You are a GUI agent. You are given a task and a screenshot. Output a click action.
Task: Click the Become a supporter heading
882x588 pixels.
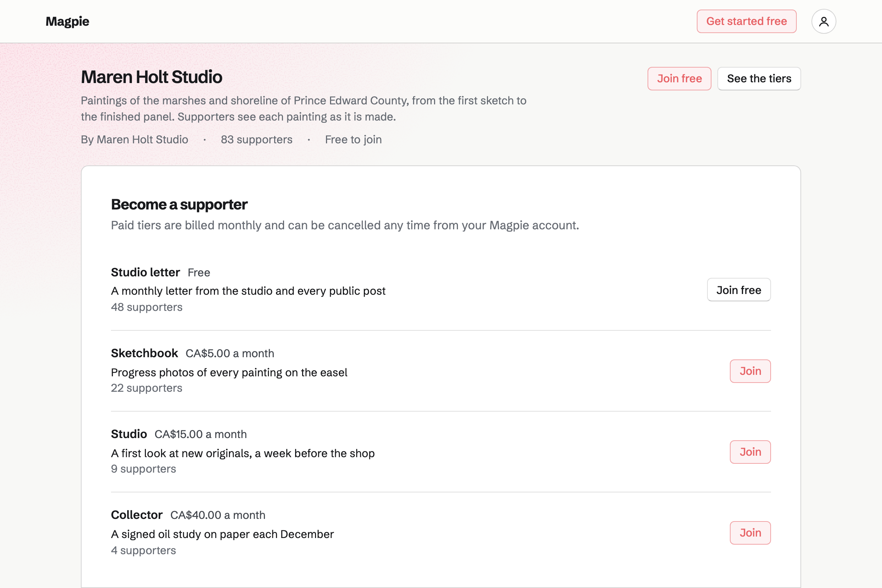click(179, 205)
